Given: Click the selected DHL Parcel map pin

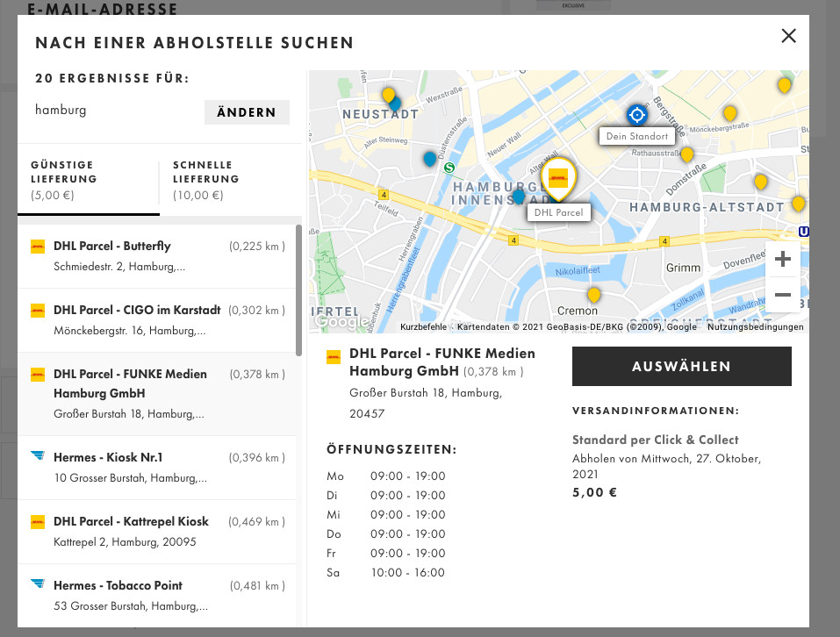Looking at the screenshot, I should coord(558,178).
